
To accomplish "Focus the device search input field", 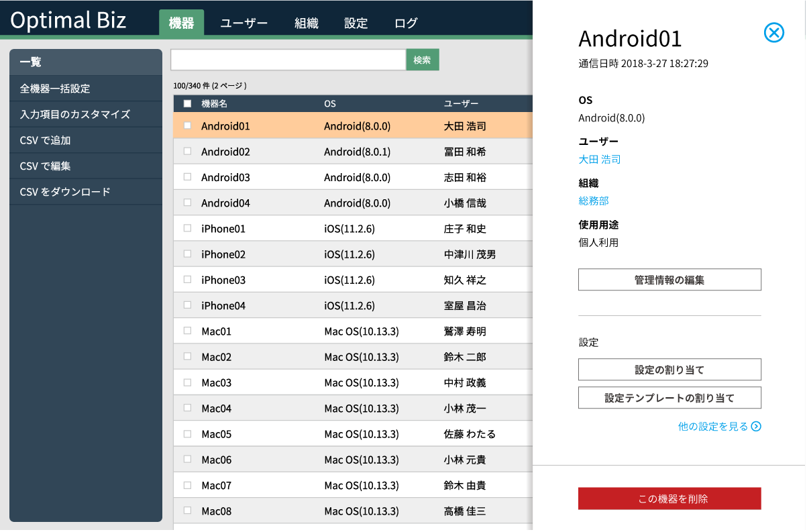I will click(288, 60).
